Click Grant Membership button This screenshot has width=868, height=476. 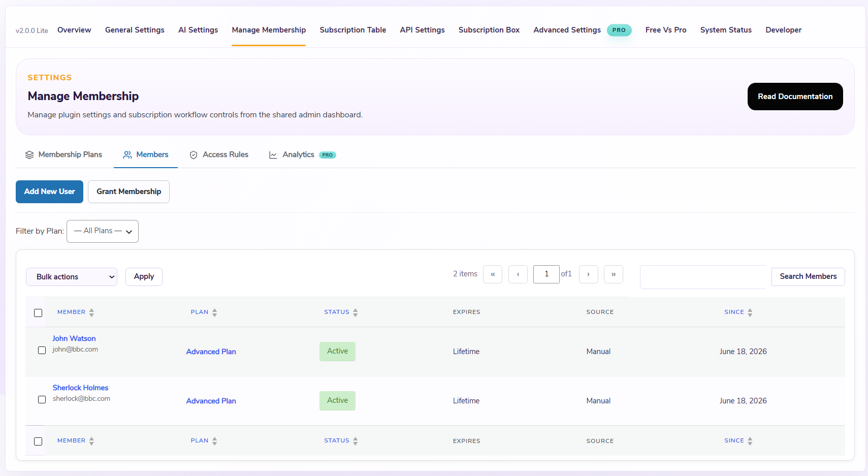(x=128, y=192)
